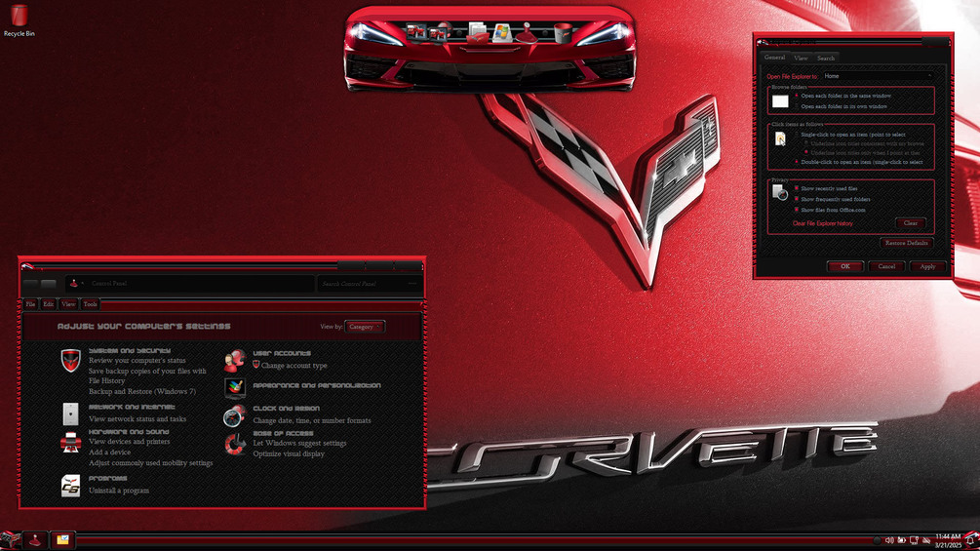Open the Edit menu in Control Panel
980x551 pixels.
tap(48, 304)
